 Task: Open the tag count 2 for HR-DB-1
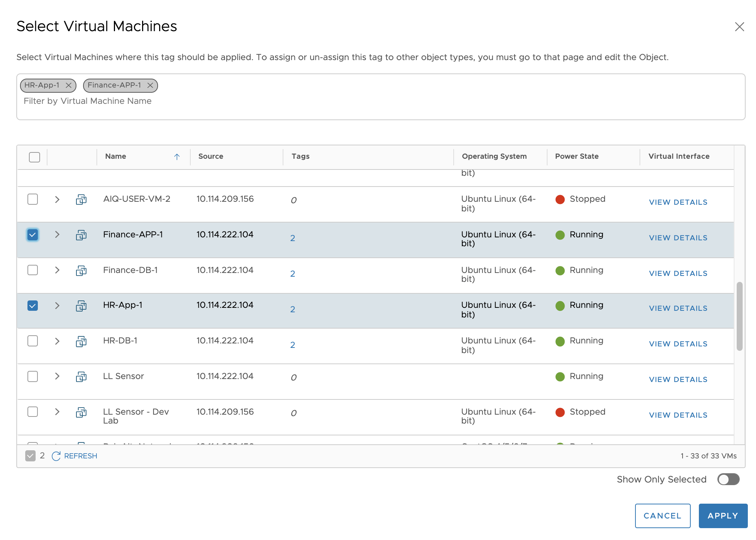tap(293, 345)
